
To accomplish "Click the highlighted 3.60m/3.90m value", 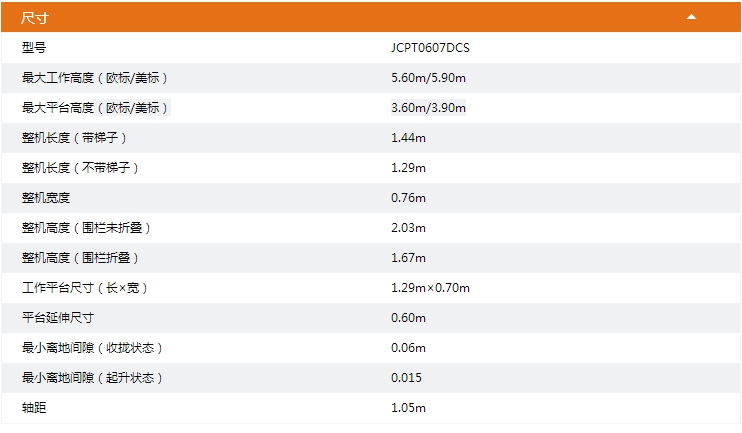I will 428,108.
